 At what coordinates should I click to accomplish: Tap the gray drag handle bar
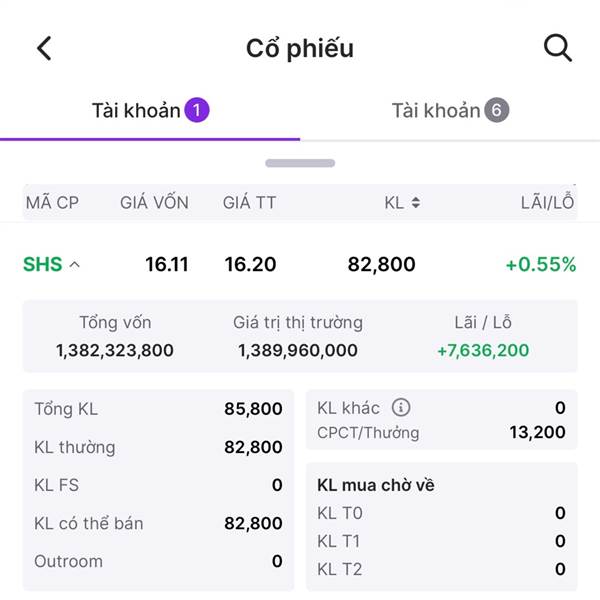[300, 163]
